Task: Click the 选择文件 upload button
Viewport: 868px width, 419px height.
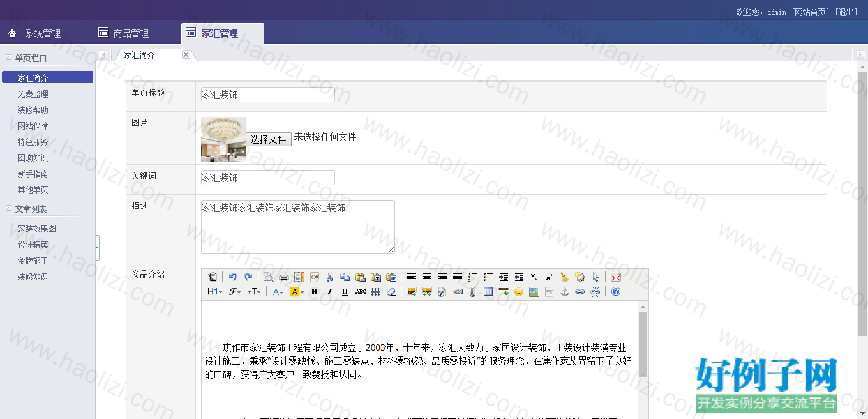Action: pyautogui.click(x=269, y=139)
